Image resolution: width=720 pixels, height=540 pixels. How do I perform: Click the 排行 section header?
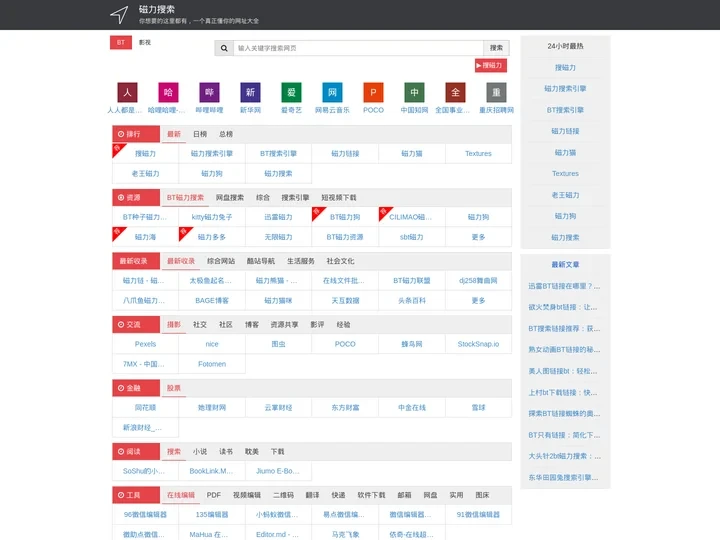click(x=136, y=134)
